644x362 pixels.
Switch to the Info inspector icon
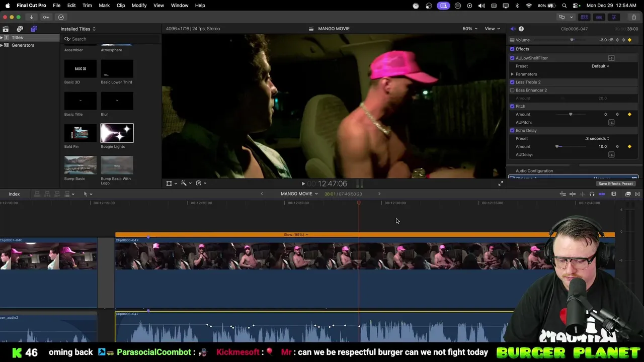point(521,29)
